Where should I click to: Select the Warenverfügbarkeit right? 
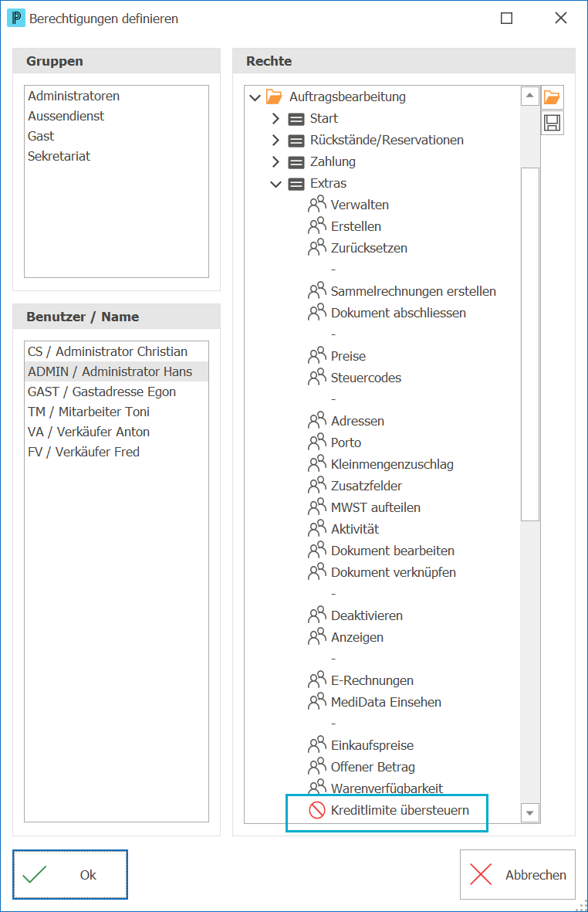[387, 788]
